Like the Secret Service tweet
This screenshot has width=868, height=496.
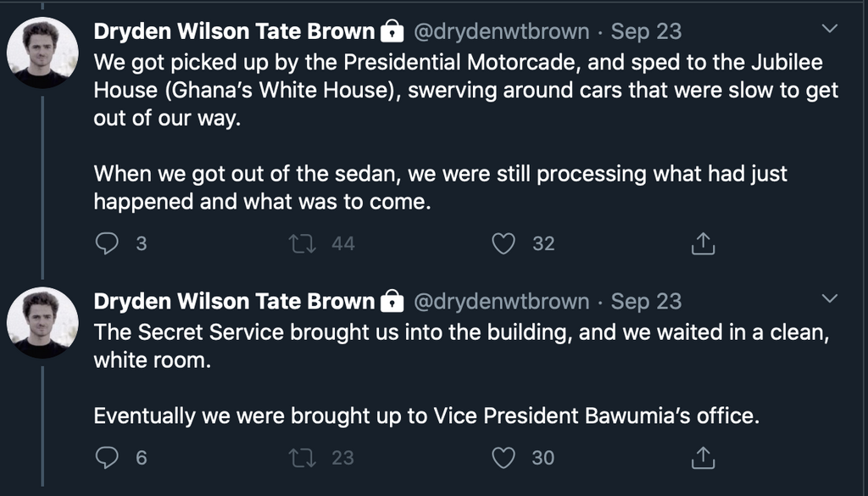coord(504,458)
